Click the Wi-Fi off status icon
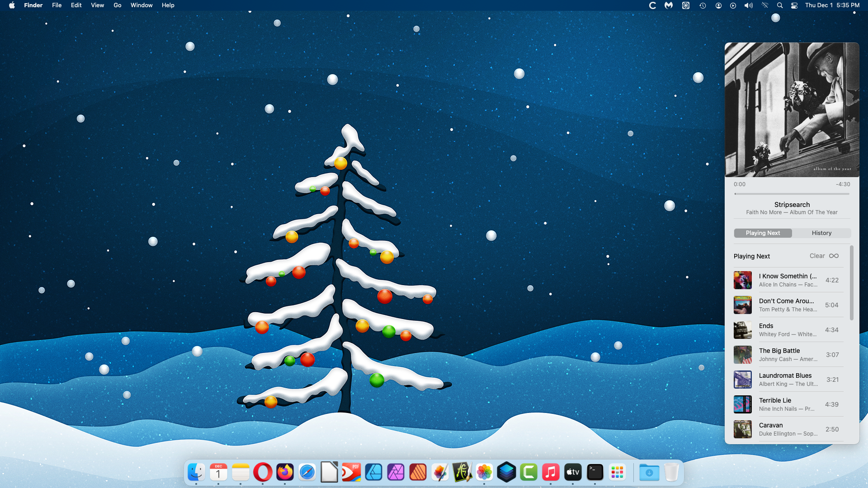 click(764, 5)
